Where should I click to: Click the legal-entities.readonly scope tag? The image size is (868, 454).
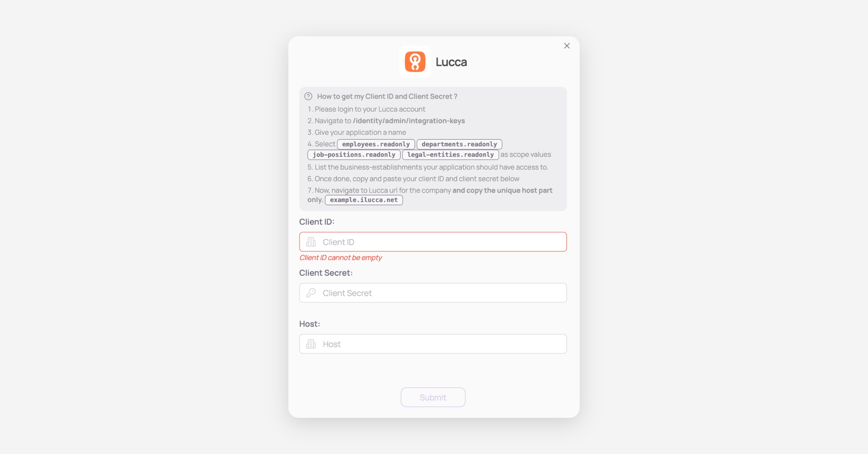(450, 155)
